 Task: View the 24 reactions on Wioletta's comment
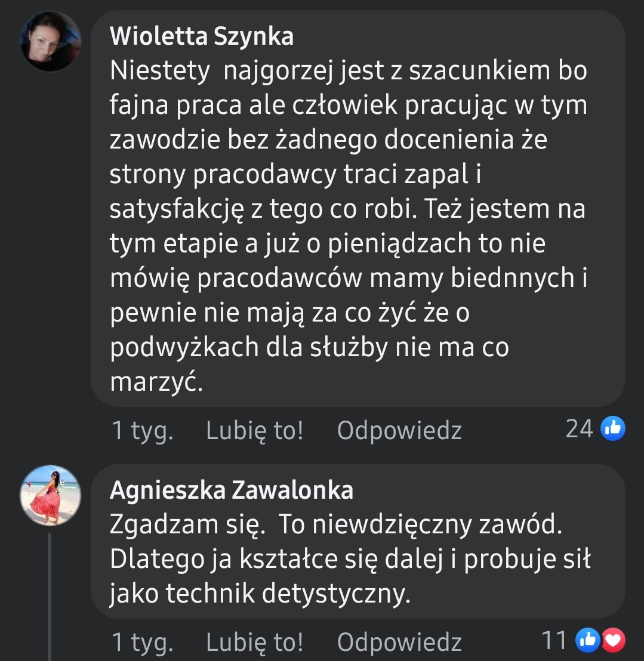pos(578,429)
